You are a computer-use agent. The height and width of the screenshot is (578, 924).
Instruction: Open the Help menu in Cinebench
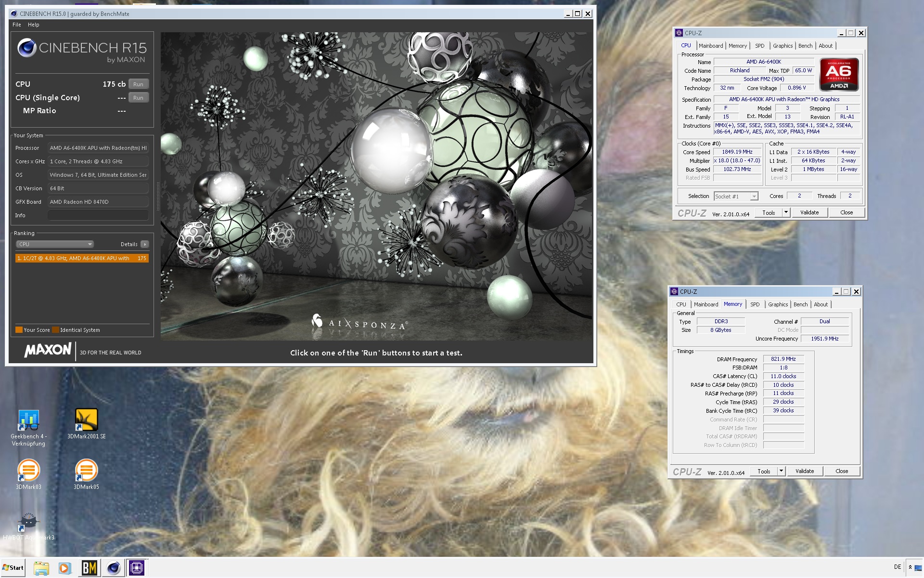(x=33, y=25)
